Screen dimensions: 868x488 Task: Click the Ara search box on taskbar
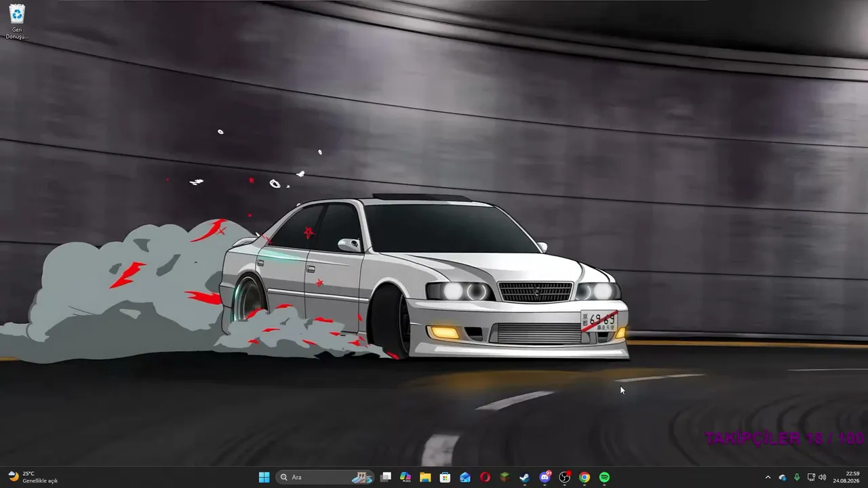click(x=326, y=477)
